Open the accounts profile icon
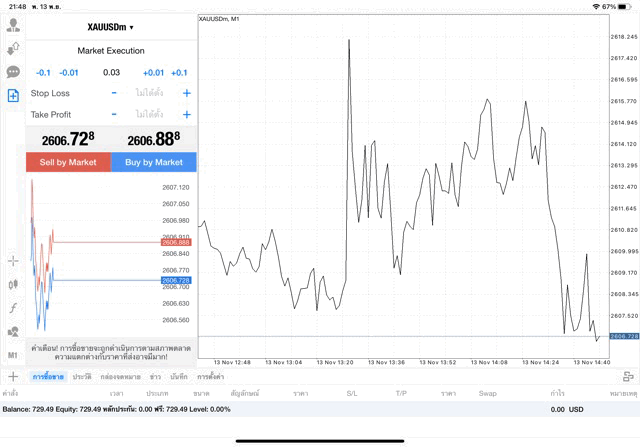The height and width of the screenshot is (447, 640). [x=13, y=25]
